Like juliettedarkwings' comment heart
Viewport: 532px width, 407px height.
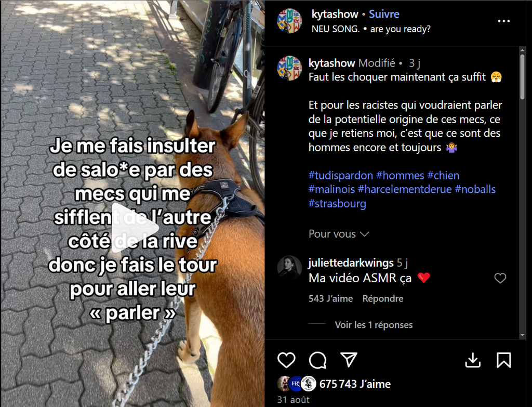[500, 278]
